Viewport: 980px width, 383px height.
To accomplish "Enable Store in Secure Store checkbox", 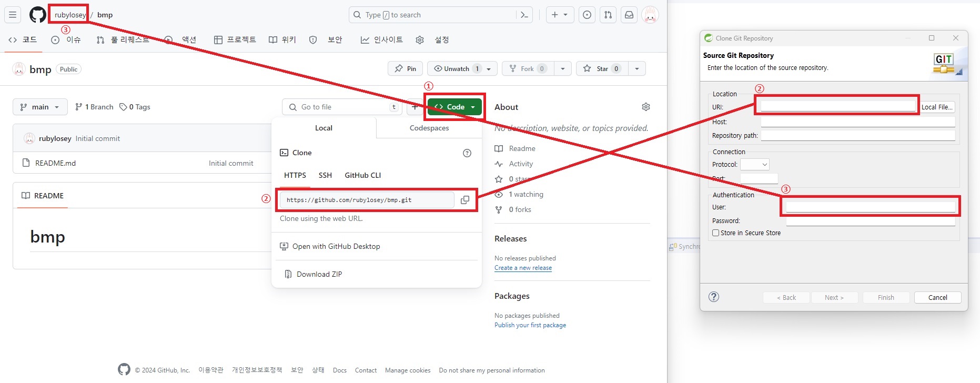I will coord(715,233).
